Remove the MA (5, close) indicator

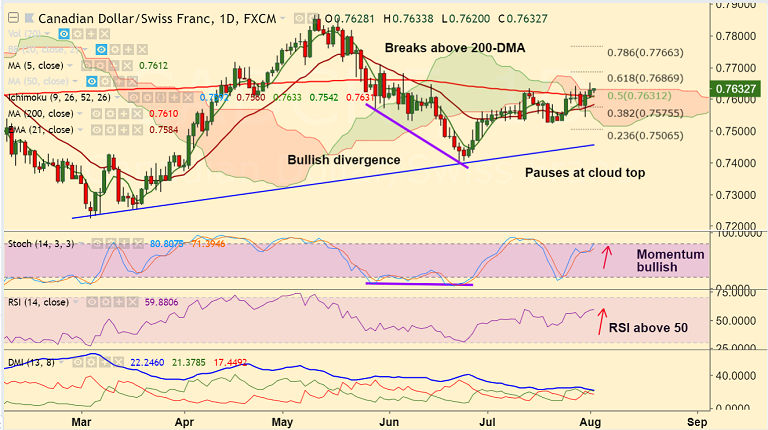[x=127, y=66]
